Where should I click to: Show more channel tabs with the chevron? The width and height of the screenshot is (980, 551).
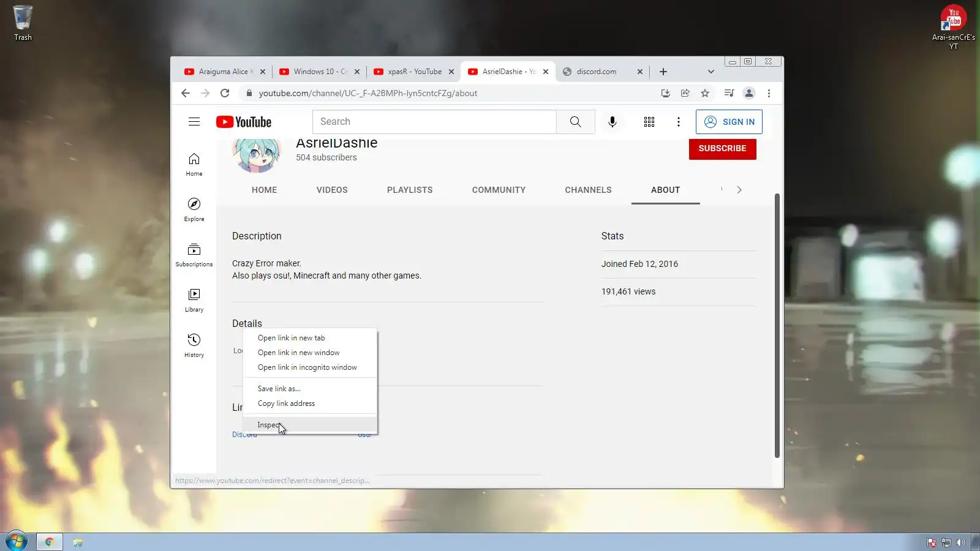[x=739, y=190]
